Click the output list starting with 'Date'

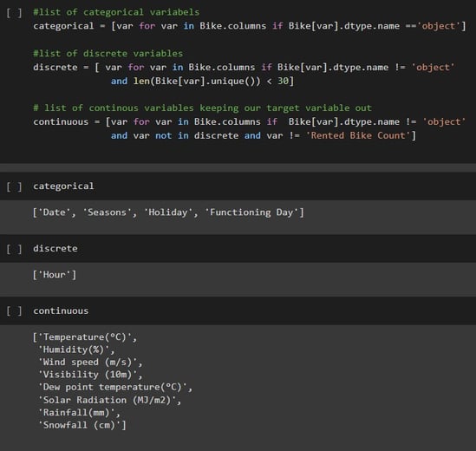click(168, 212)
